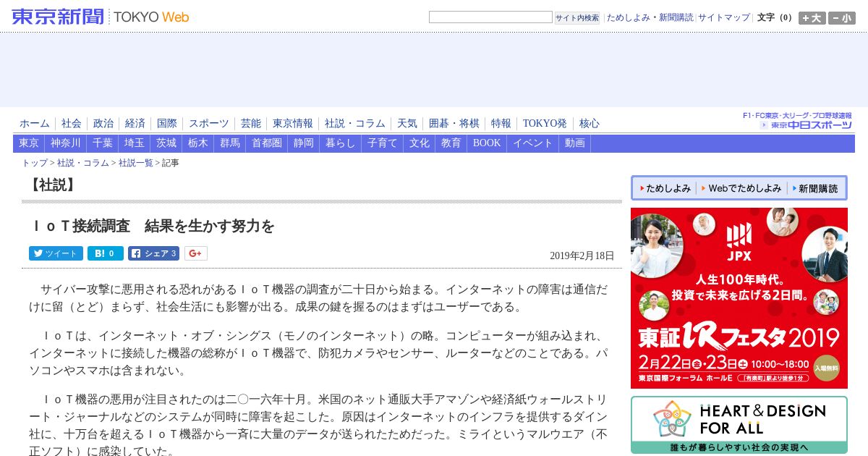Image resolution: width=868 pixels, height=456 pixels.
Task: Open 社説・コラム in main navigation
Action: pyautogui.click(x=355, y=124)
